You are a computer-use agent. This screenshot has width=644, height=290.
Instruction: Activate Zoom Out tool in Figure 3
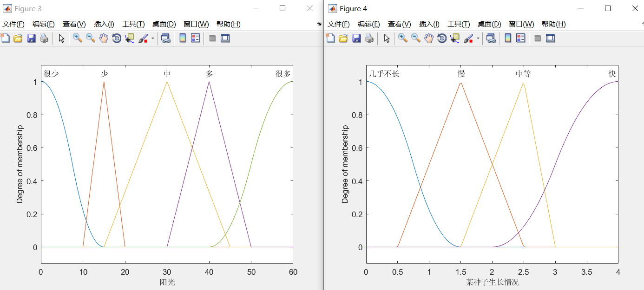[91, 39]
